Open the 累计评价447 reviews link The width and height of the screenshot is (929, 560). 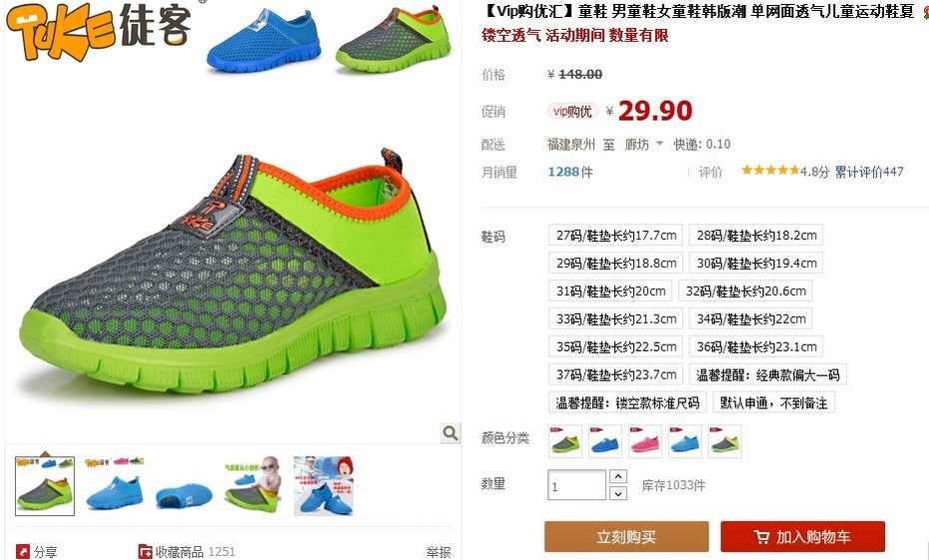pyautogui.click(x=869, y=172)
